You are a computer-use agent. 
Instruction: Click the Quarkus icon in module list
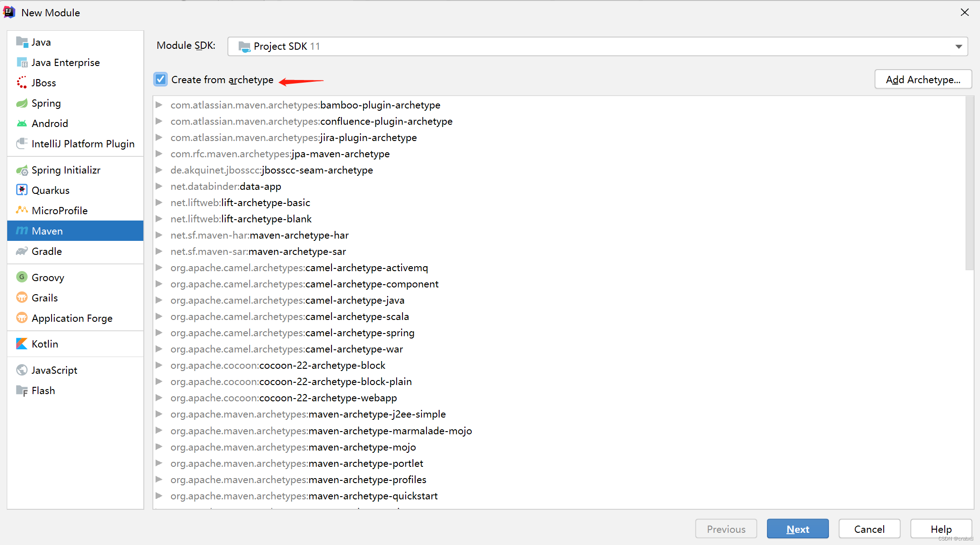coord(22,190)
